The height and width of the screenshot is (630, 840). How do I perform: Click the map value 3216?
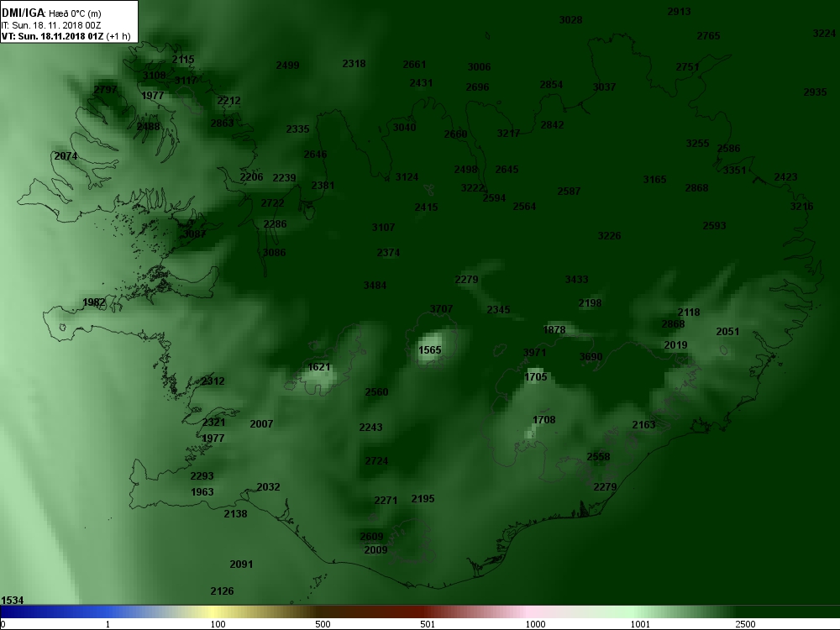802,207
